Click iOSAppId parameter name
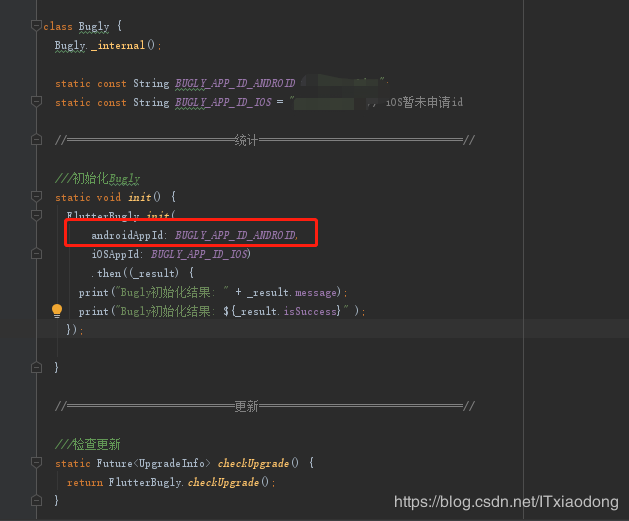Viewport: 629px width, 521px height. click(x=115, y=254)
